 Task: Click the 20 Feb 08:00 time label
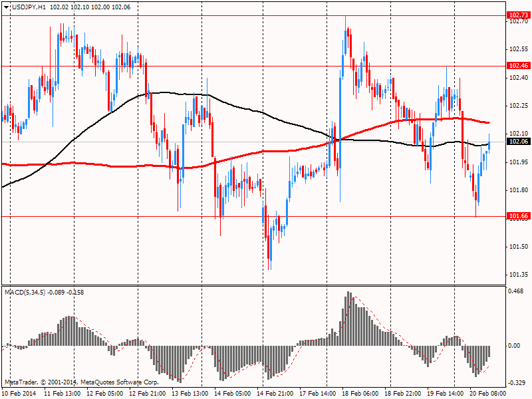(488, 393)
